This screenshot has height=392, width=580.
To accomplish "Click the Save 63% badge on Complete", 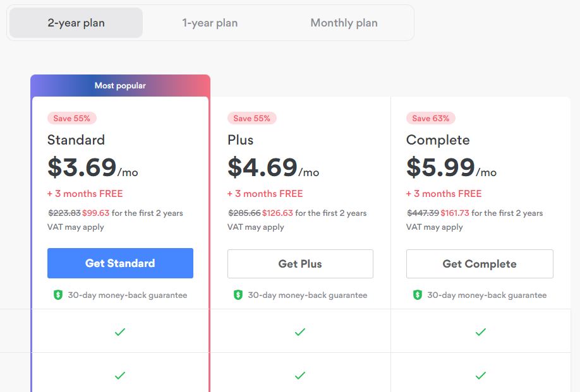I will (x=430, y=118).
